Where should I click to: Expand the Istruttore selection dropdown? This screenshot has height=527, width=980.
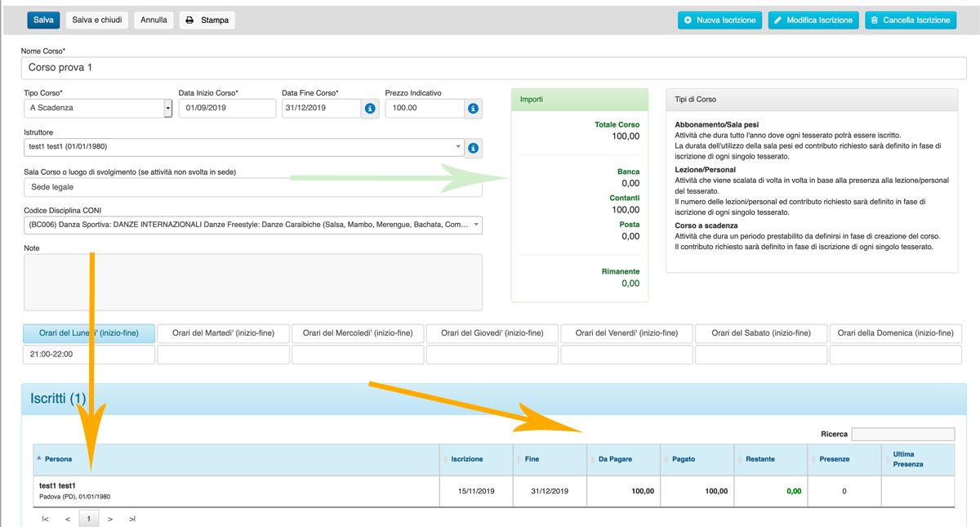[x=458, y=147]
